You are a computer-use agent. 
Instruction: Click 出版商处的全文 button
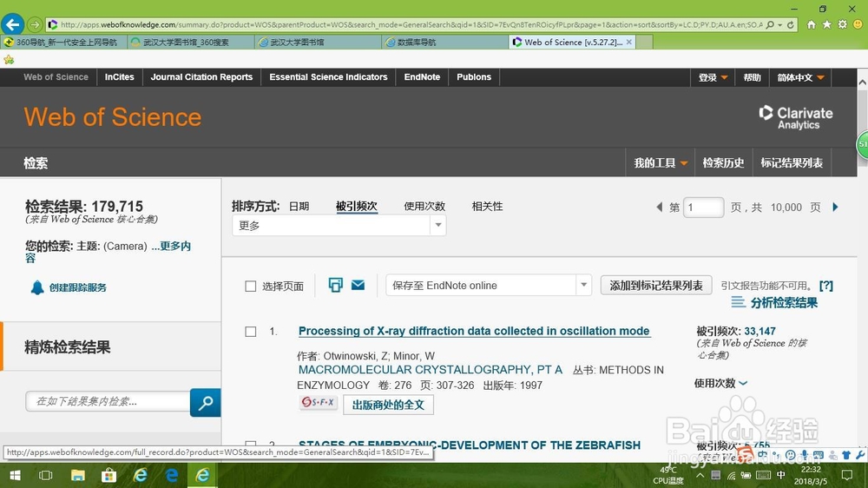(x=388, y=405)
